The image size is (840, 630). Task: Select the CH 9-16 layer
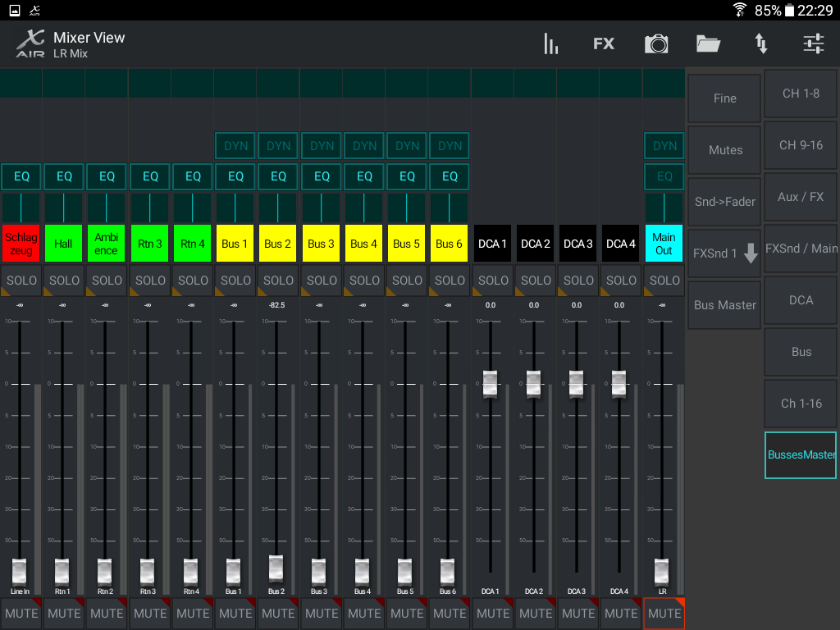[801, 145]
